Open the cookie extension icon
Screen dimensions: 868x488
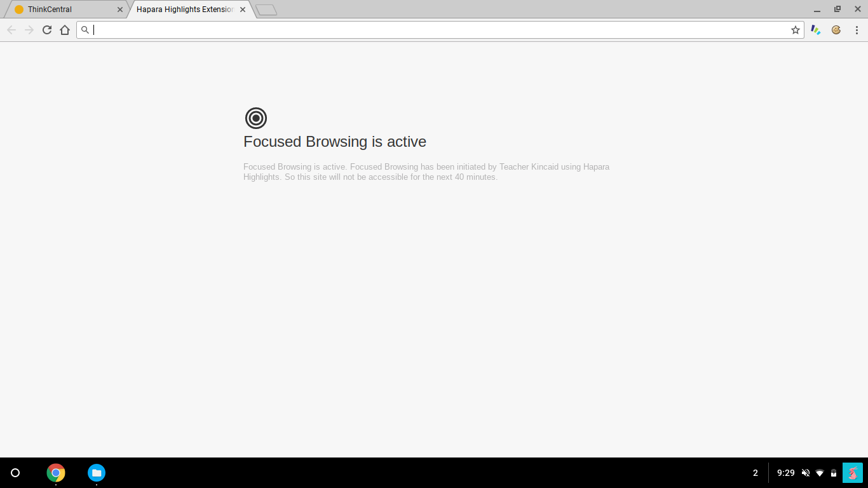click(836, 30)
